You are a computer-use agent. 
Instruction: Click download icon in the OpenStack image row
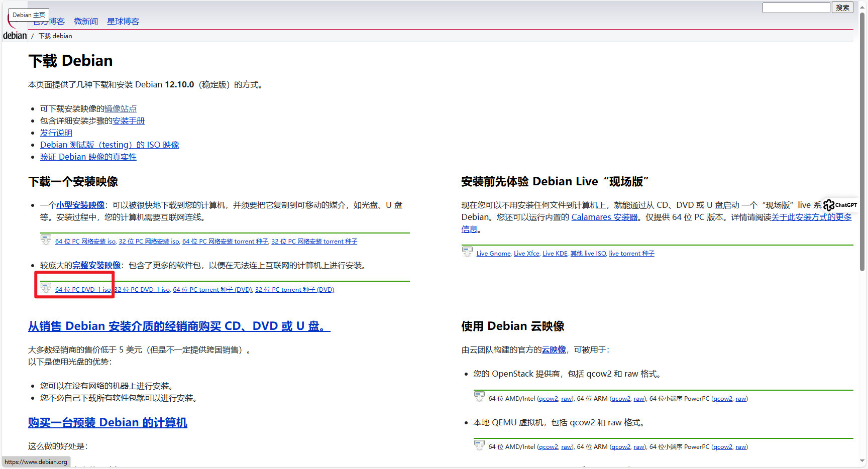point(479,397)
